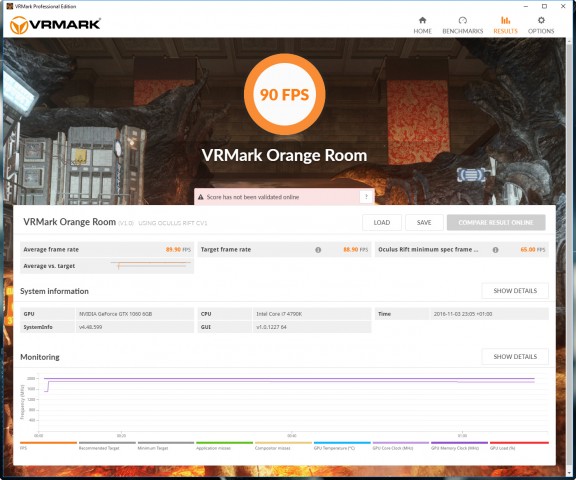Image resolution: width=576 pixels, height=480 pixels.
Task: Click the 90 FPS score circle
Action: 284,94
